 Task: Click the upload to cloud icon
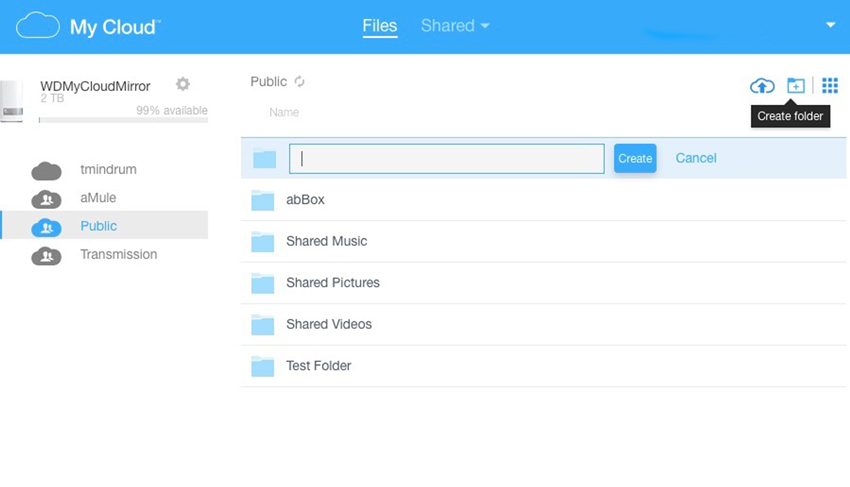click(762, 86)
